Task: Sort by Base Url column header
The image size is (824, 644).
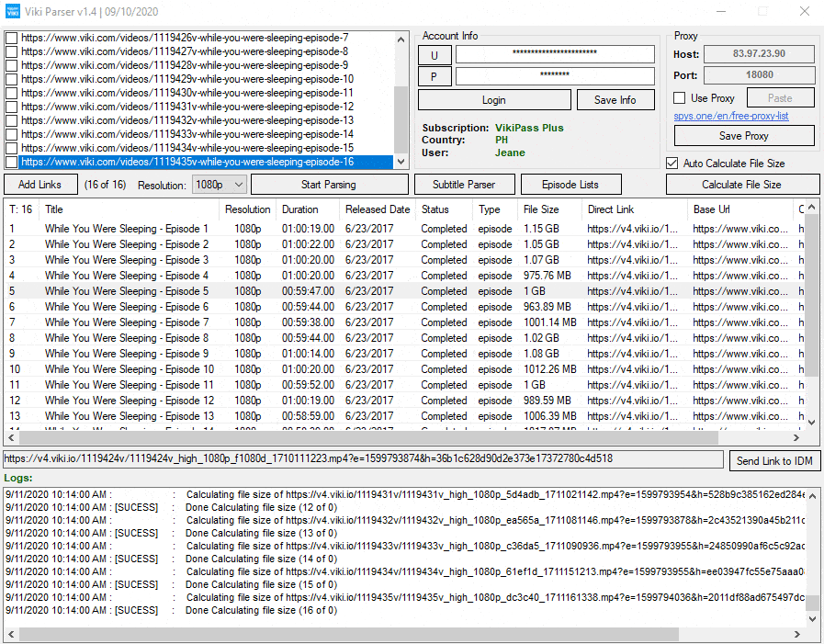Action: point(739,209)
